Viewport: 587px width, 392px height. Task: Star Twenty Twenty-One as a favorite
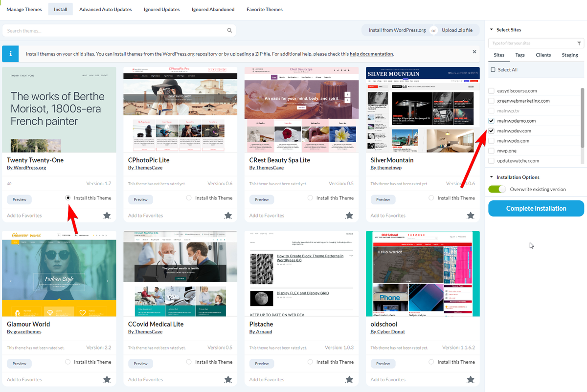(107, 215)
